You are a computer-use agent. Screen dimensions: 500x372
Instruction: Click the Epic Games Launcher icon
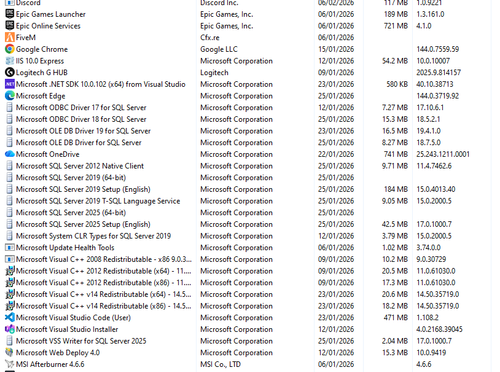(x=10, y=14)
